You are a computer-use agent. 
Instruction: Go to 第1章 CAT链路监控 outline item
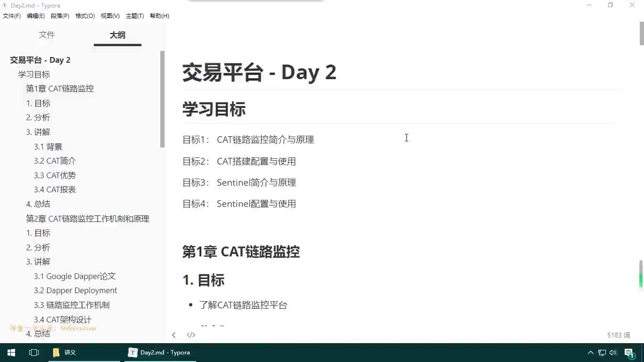60,89
